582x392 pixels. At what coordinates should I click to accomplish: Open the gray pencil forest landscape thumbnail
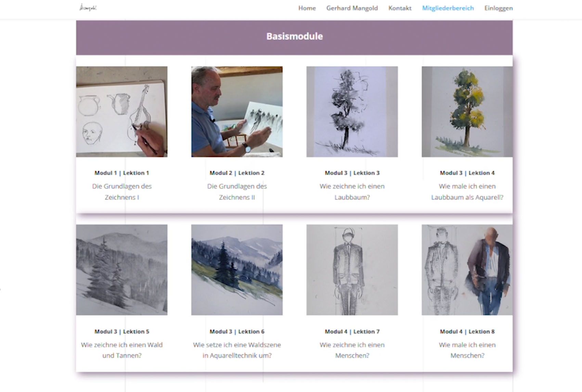(x=121, y=270)
